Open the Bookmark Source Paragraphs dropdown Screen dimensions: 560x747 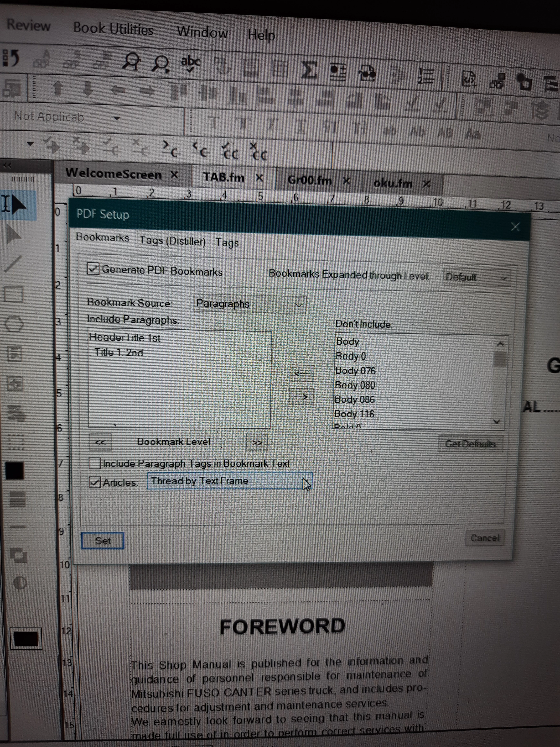pyautogui.click(x=249, y=304)
